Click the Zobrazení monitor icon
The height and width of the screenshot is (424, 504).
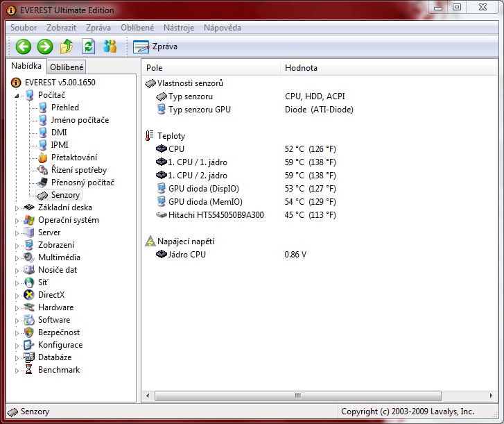point(29,245)
